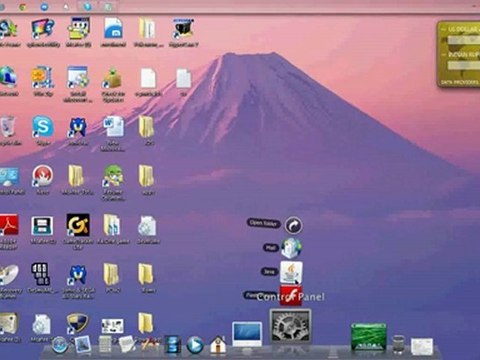Open the folder containing blue document pages
The height and width of the screenshot is (360, 480).
[112, 225]
